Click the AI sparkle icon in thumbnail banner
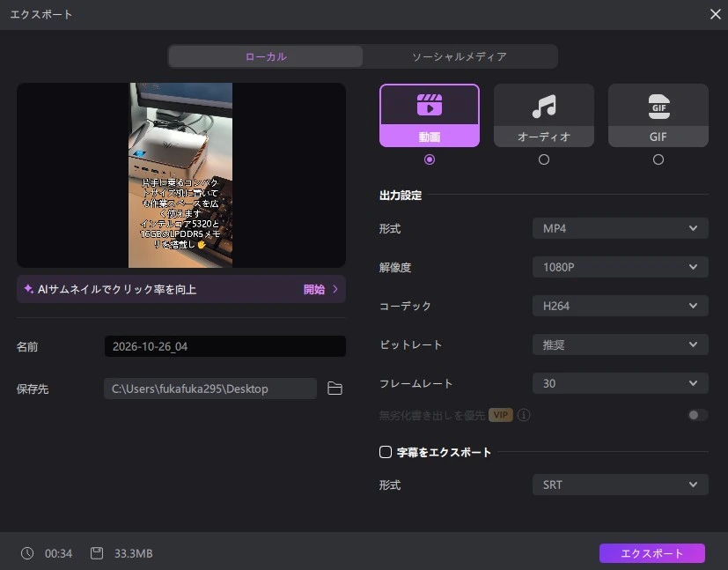 coord(29,289)
